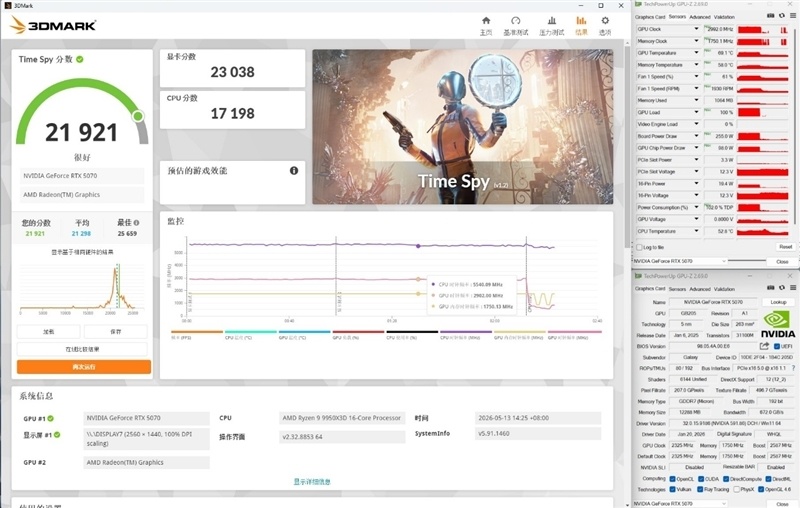Viewport: 800px width, 508px height.
Task: Open the 3DMark Home tab icon
Action: pyautogui.click(x=486, y=21)
